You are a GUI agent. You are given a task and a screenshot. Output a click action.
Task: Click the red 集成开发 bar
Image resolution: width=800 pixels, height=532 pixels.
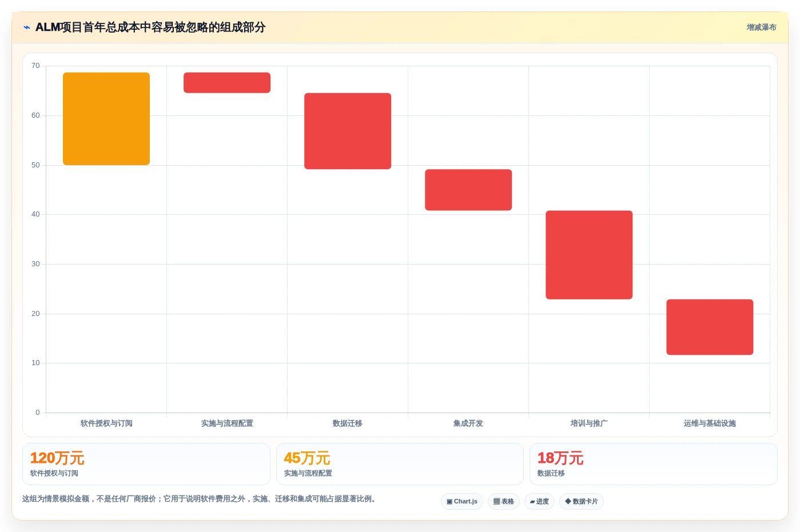(468, 190)
